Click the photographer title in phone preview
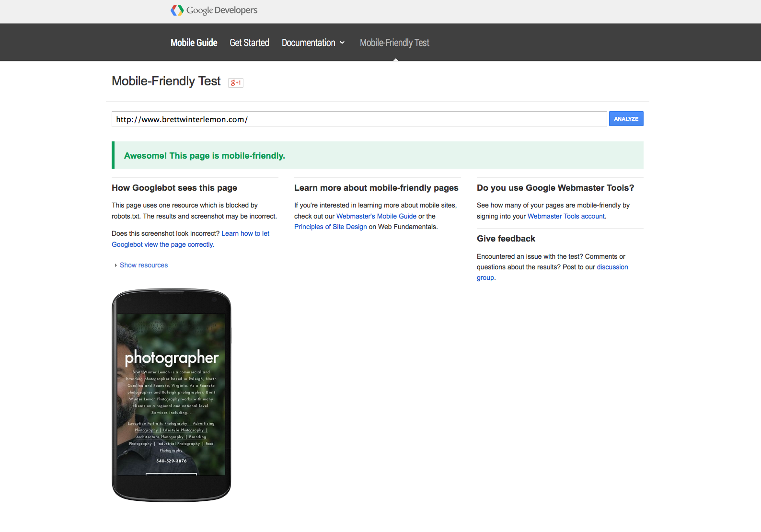 pos(172,358)
